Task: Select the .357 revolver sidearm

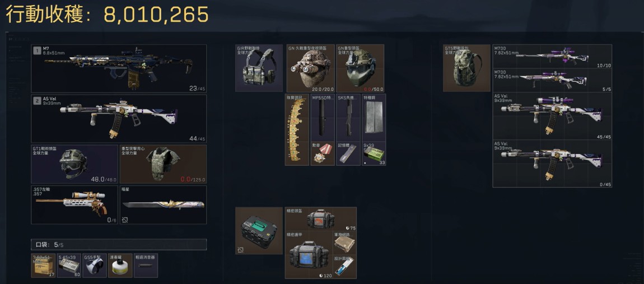Action: (74, 204)
